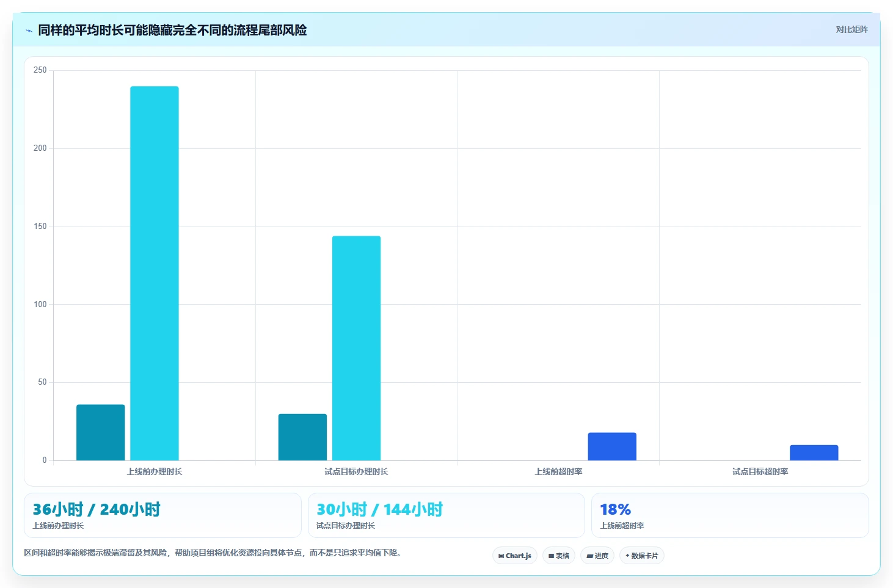Click the dark teal 30 bar for 试点目标办理时长
Screen dimensions: 893x588
pyautogui.click(x=302, y=437)
